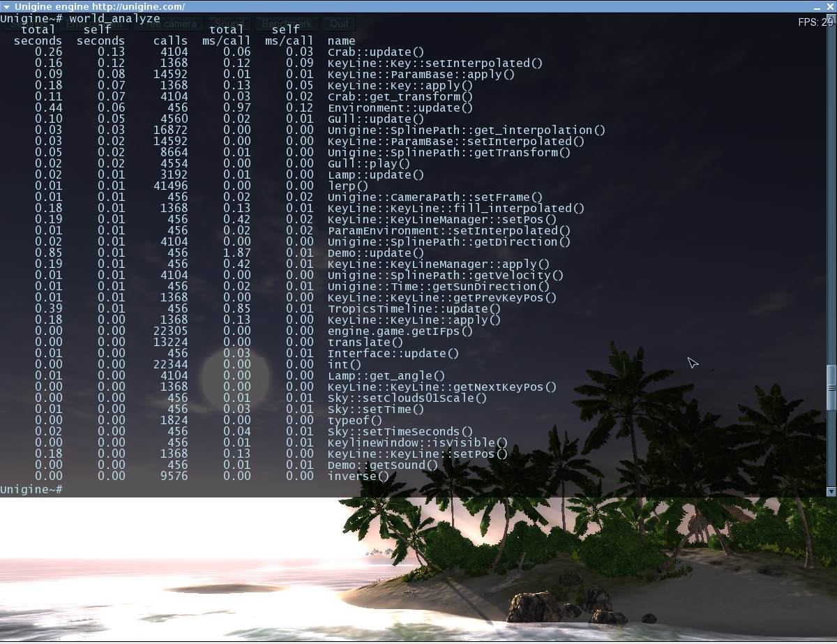Click 'Unigine::SplinePath::getDirection()' entry
837x644 pixels.
pos(449,242)
